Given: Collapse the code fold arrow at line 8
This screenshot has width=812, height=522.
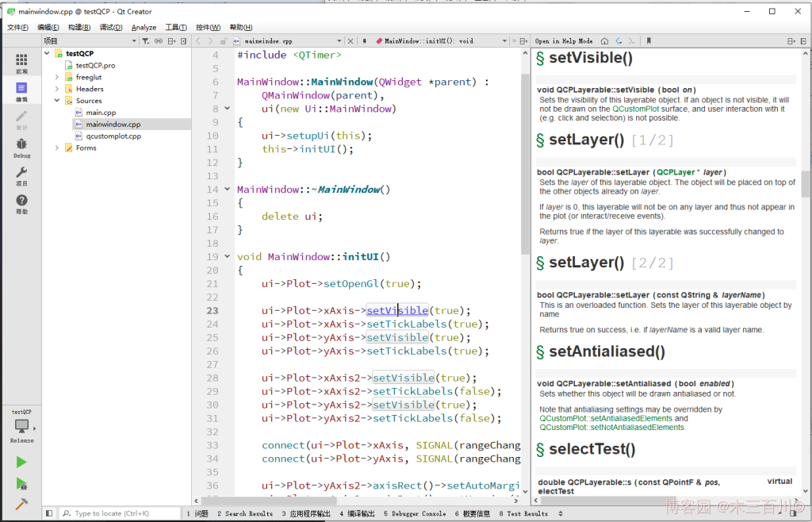Looking at the screenshot, I should point(228,109).
